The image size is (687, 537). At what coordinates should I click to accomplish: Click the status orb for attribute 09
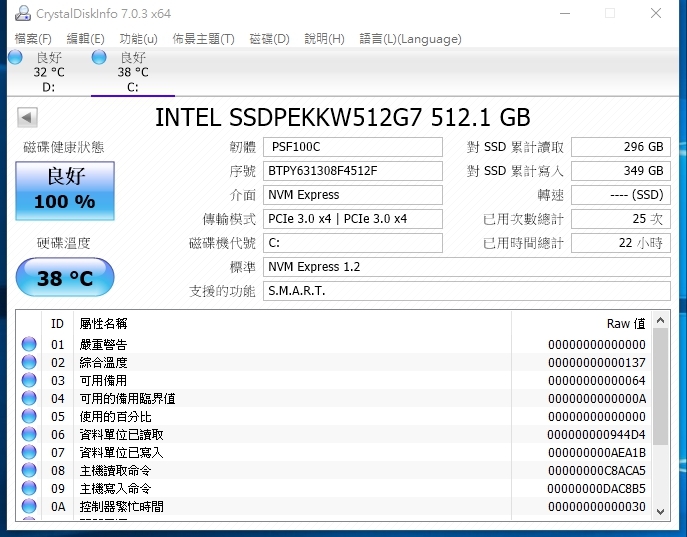coord(29,488)
